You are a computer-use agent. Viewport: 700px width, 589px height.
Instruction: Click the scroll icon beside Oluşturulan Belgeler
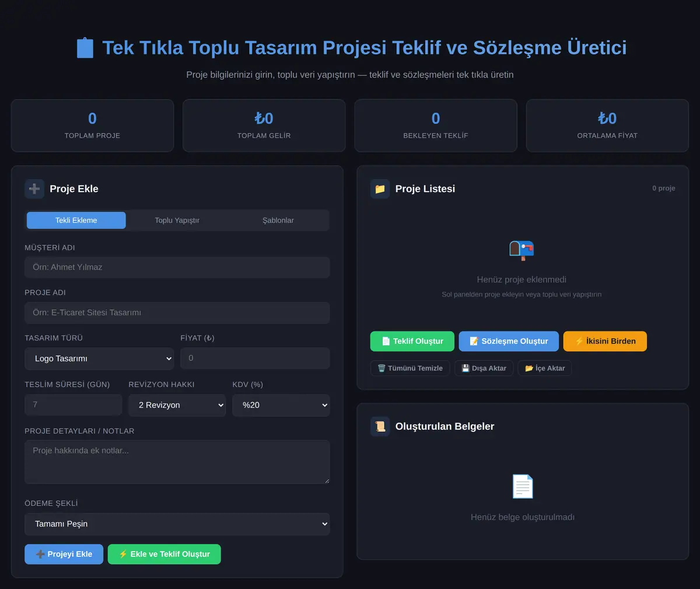pyautogui.click(x=380, y=426)
